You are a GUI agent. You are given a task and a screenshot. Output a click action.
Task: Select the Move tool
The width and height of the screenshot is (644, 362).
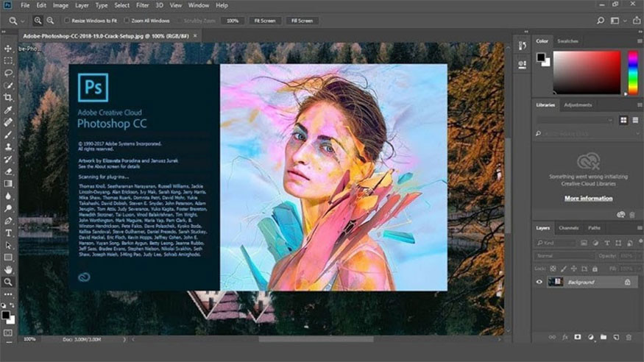pyautogui.click(x=8, y=49)
